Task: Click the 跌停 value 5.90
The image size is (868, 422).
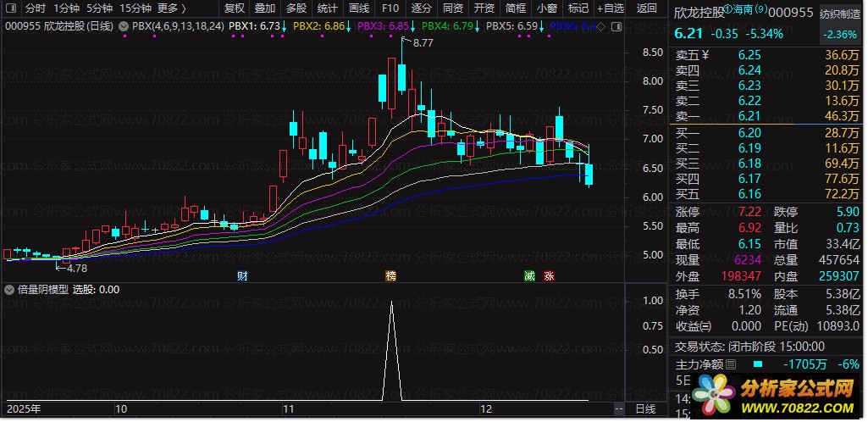Action: (849, 212)
